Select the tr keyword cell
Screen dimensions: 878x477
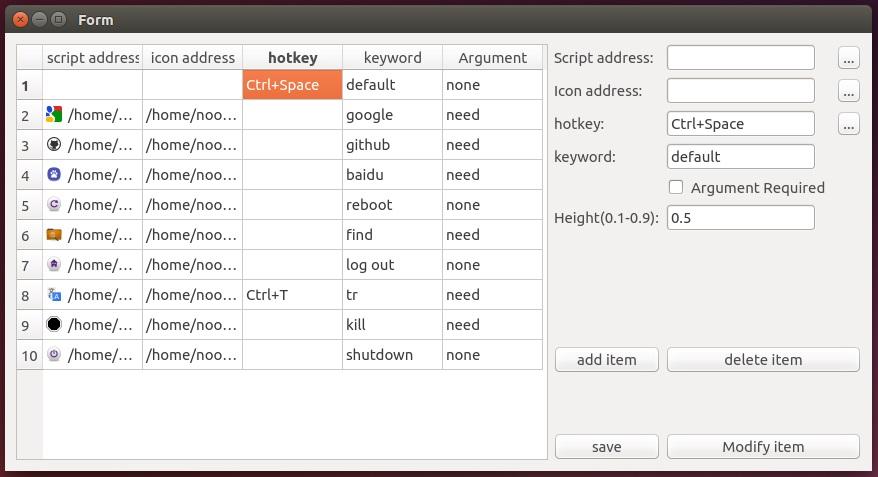point(393,294)
